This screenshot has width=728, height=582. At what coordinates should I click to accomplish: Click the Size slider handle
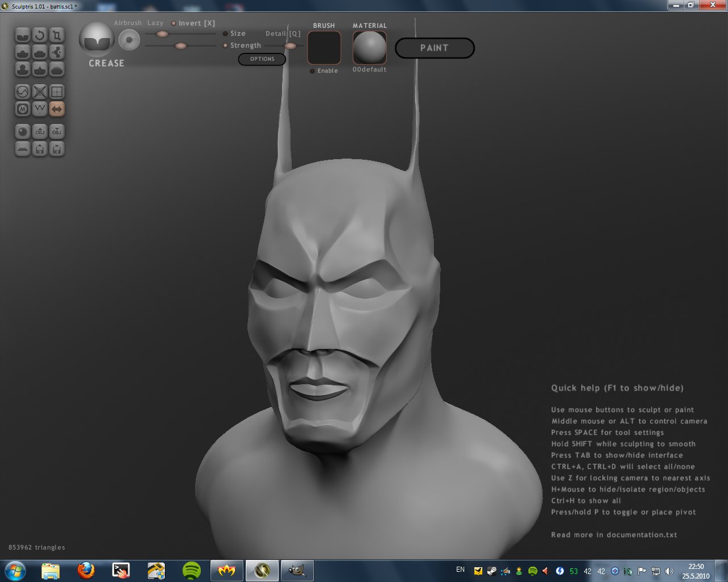point(162,34)
